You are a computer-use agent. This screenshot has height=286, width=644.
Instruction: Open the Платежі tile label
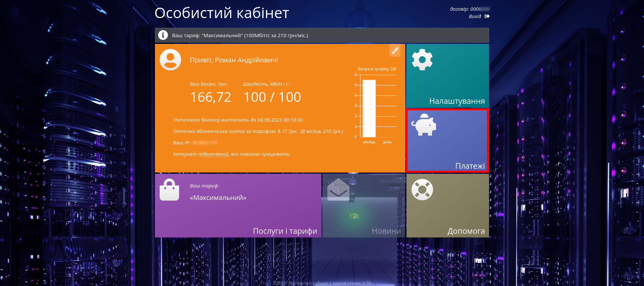tap(470, 166)
